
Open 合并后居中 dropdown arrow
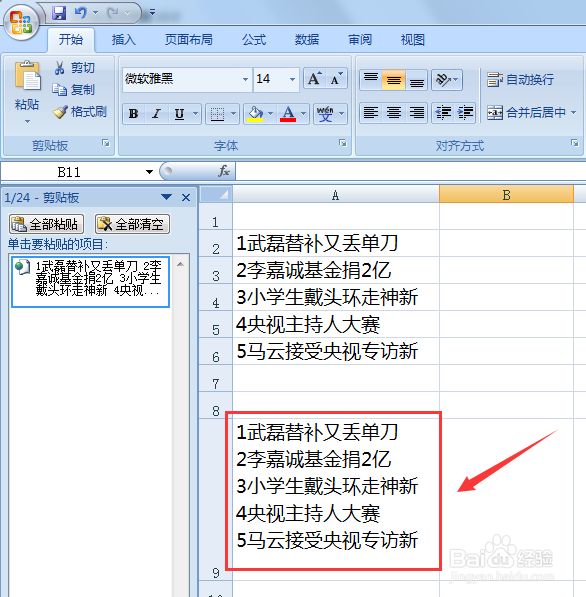[573, 112]
